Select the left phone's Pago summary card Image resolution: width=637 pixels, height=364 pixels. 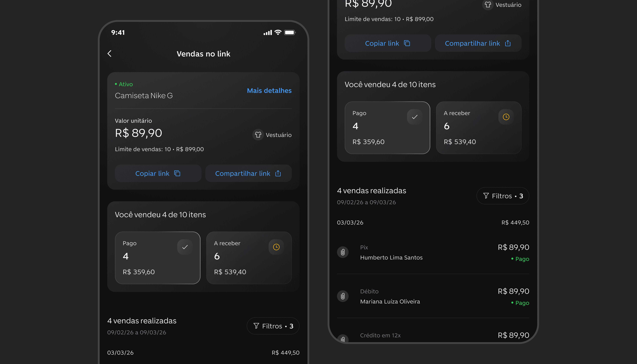158,258
